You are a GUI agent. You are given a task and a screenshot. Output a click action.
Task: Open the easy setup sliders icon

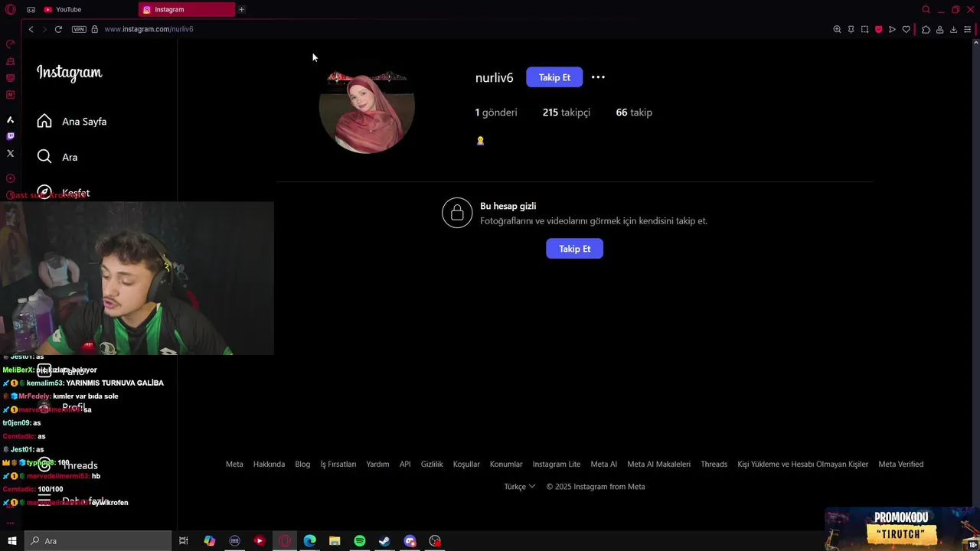968,29
